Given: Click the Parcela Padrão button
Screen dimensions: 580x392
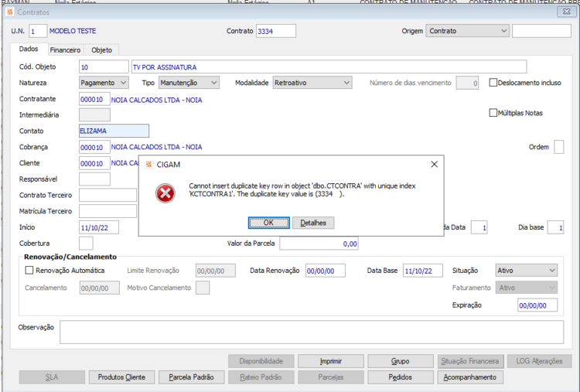Looking at the screenshot, I should coord(191,377).
